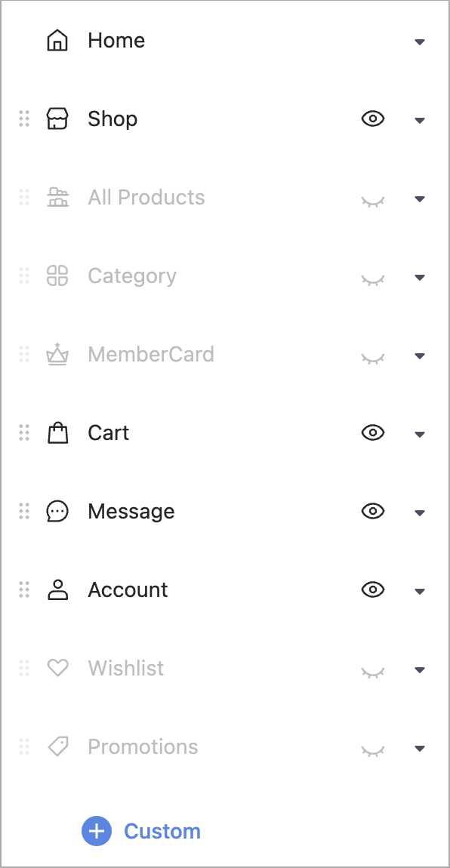Screen dimensions: 450x868
Task: Click the MemberCard crown icon
Action: coord(57,354)
